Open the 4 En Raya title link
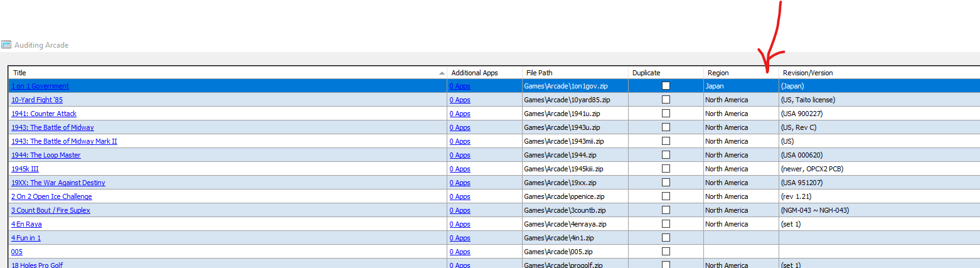 click(26, 224)
